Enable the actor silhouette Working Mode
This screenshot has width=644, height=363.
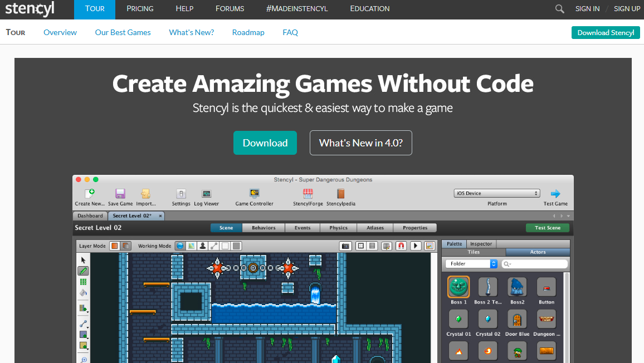pos(202,246)
